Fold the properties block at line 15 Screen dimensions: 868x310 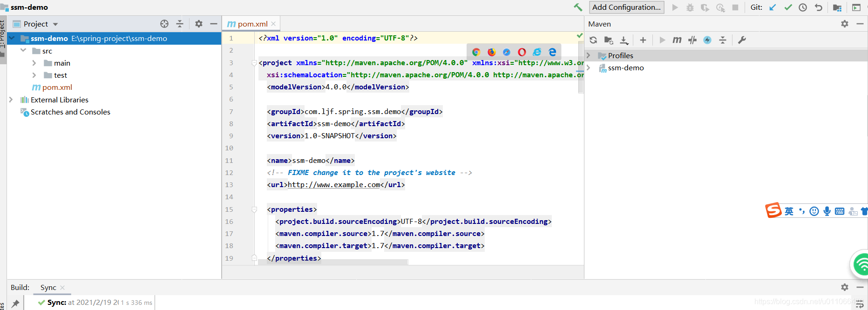click(254, 209)
